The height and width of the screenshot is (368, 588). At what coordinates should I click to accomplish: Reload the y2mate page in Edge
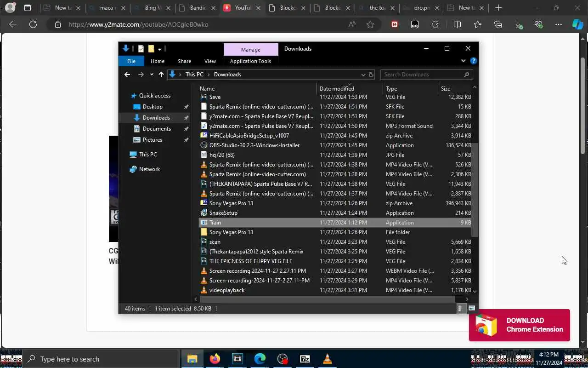click(33, 24)
